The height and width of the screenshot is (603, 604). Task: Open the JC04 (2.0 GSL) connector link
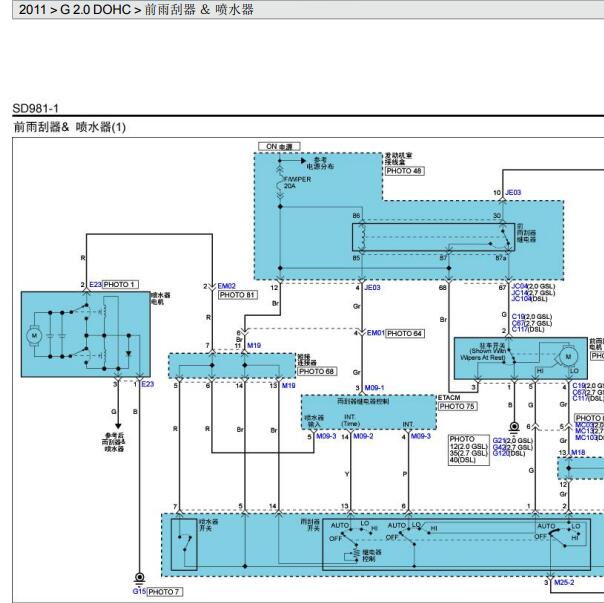[519, 286]
